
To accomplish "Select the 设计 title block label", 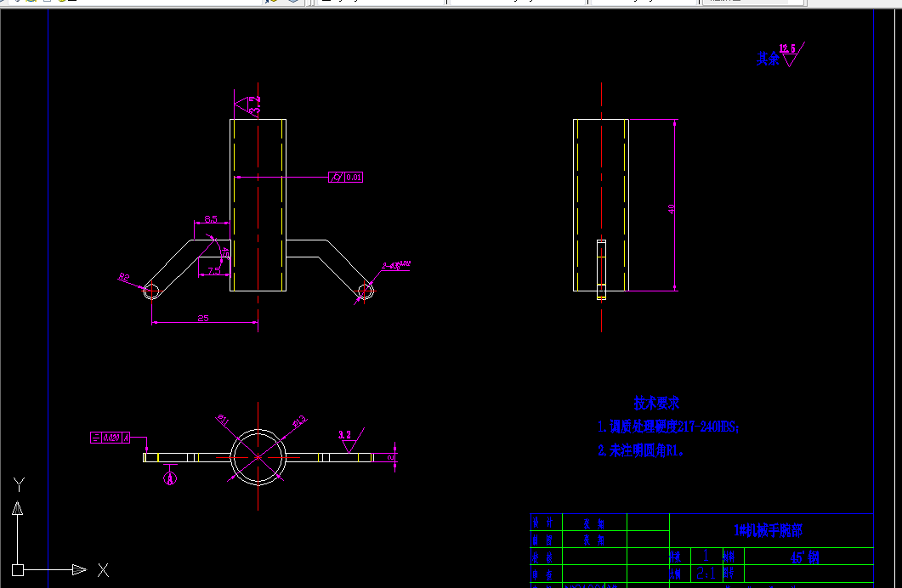I will [x=543, y=523].
